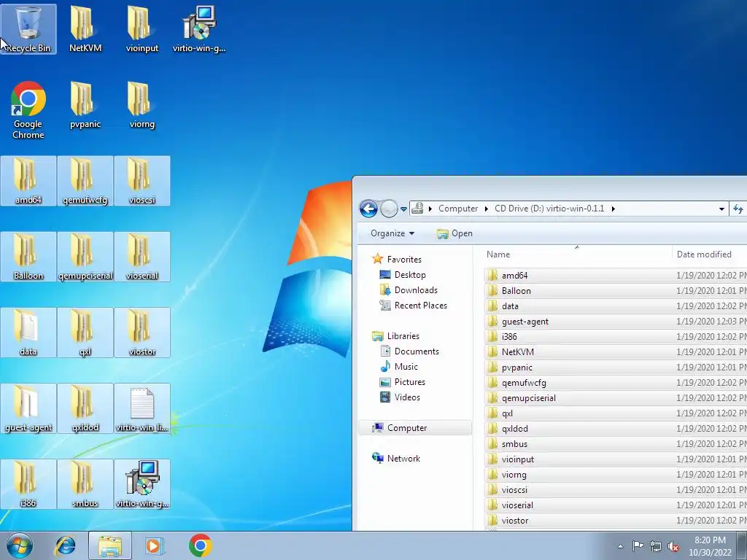Select the qxldod desktop folder
This screenshot has width=747, height=560.
[85, 408]
